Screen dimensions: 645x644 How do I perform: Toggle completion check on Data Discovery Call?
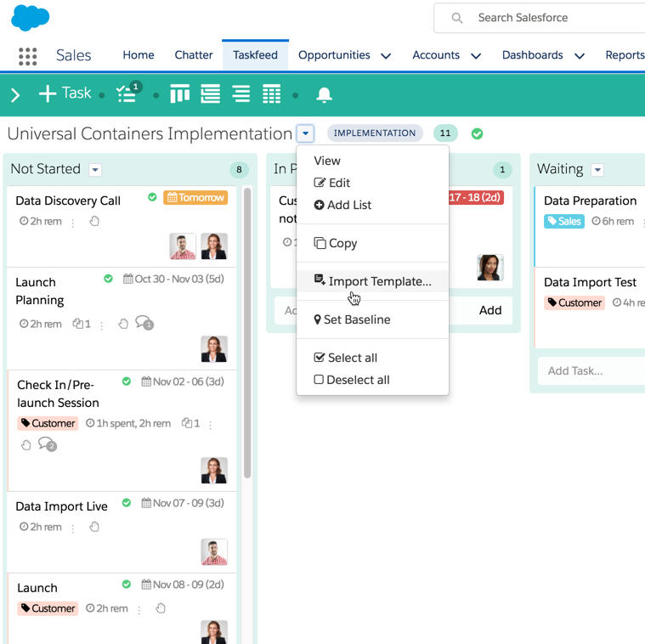[x=152, y=197]
